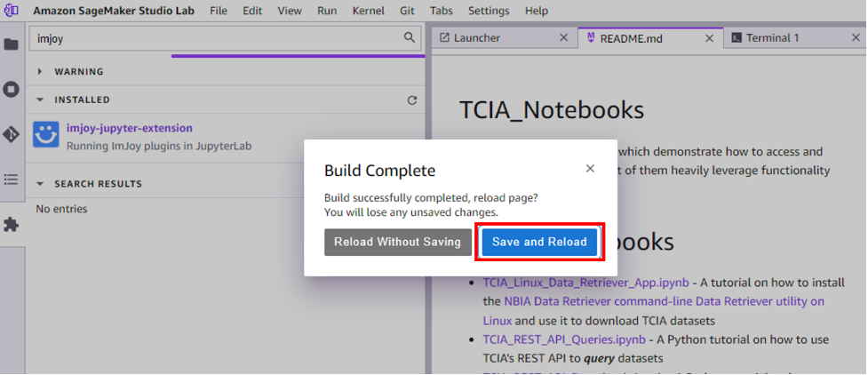
Task: Expand the WARNING section
Action: [40, 71]
